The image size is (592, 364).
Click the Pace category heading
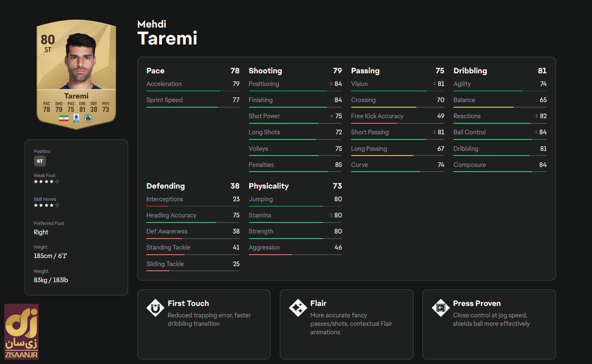[x=156, y=71]
